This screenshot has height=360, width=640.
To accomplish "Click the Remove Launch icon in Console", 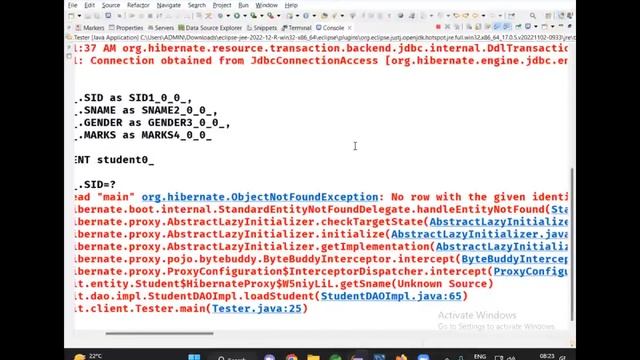I will (447, 27).
